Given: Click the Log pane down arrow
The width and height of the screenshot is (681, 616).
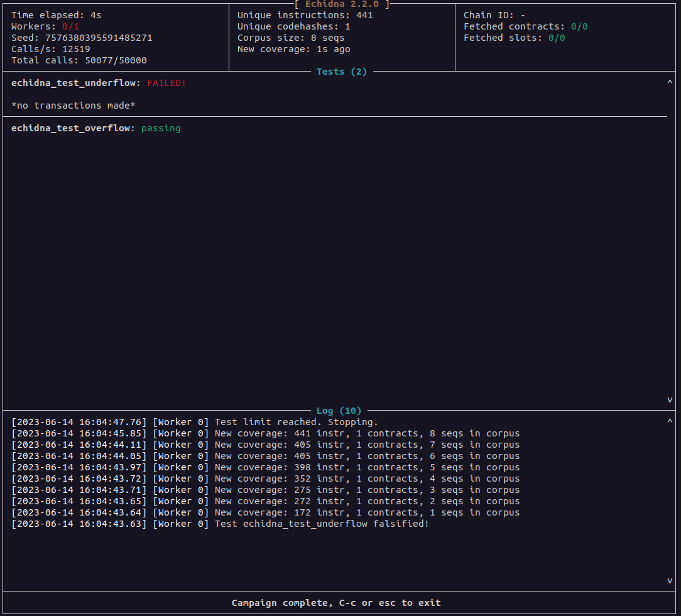Looking at the screenshot, I should click(670, 581).
